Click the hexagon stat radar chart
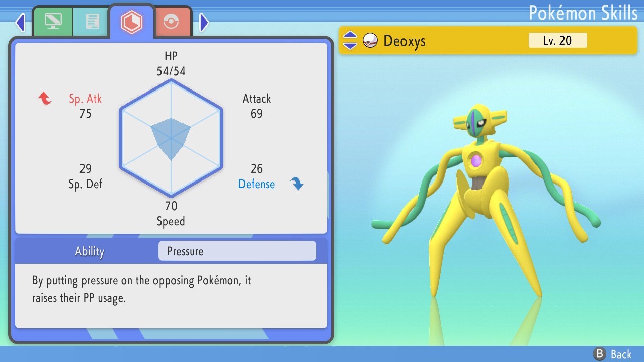The image size is (644, 362). click(171, 138)
